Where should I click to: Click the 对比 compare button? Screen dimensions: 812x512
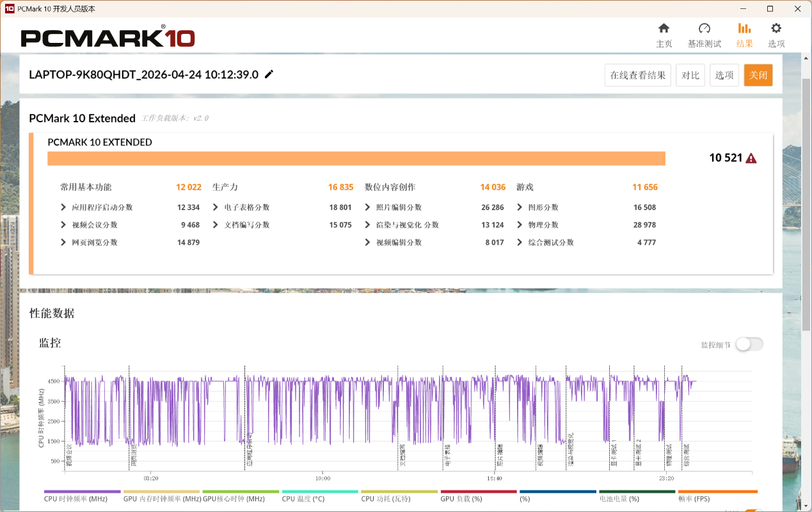[x=690, y=75]
